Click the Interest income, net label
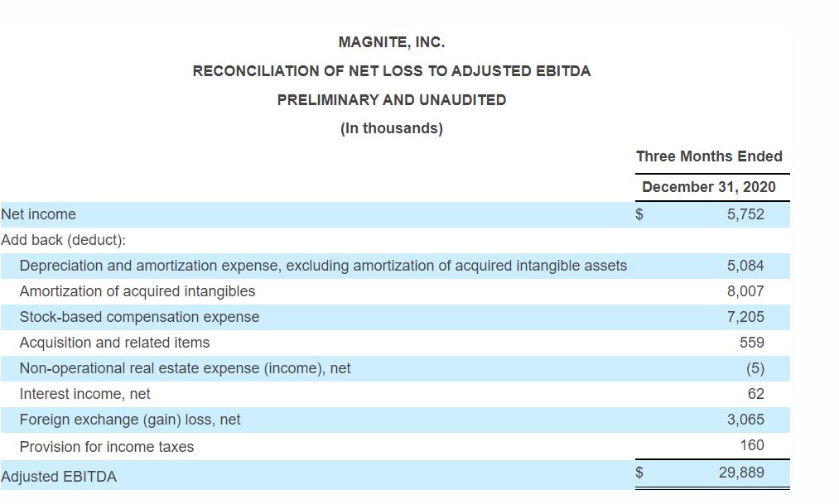Image resolution: width=839 pixels, height=504 pixels. (x=84, y=394)
